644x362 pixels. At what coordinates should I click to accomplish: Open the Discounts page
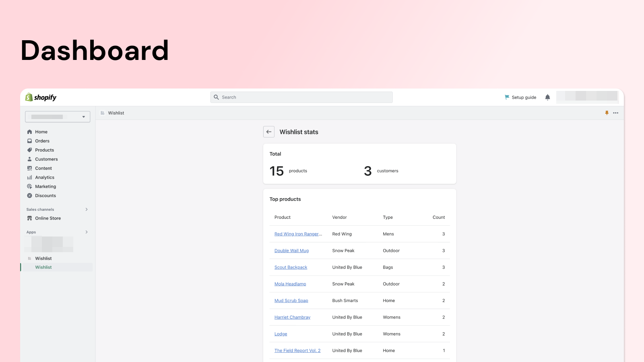tap(45, 195)
